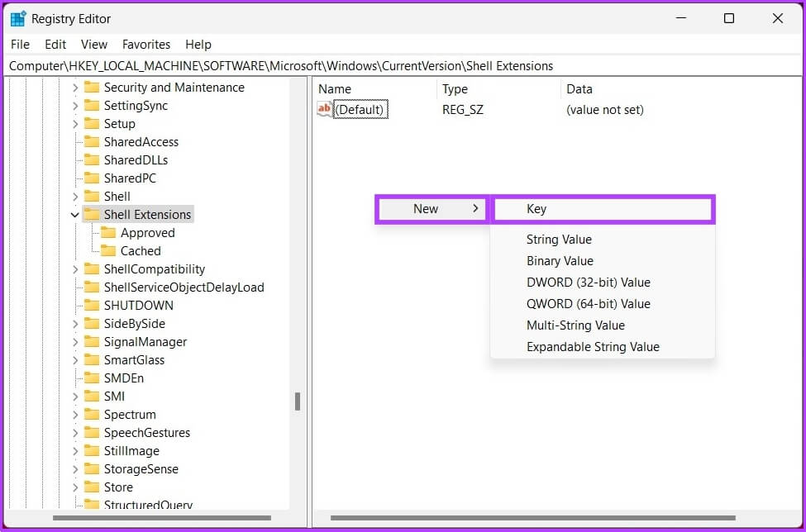
Task: Click the Setup folder icon
Action: pos(92,124)
